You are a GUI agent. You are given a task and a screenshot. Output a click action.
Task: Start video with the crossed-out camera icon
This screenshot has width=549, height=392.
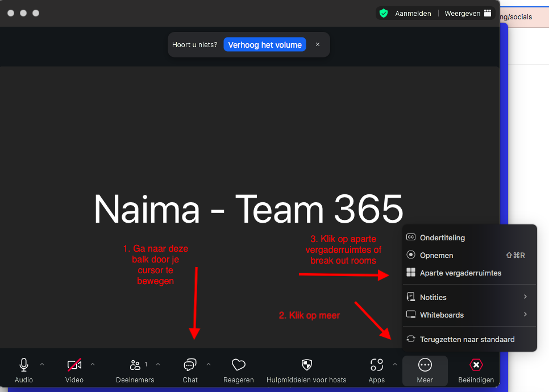pyautogui.click(x=74, y=365)
